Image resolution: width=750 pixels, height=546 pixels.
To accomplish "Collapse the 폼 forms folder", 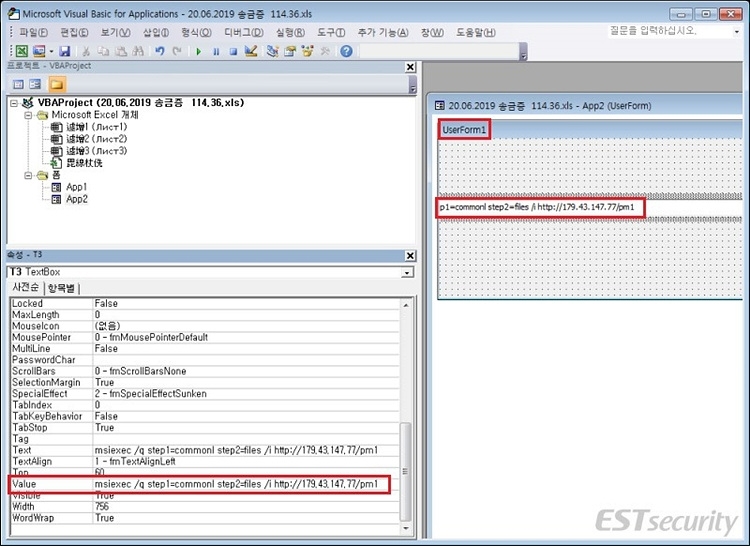I will coord(28,175).
